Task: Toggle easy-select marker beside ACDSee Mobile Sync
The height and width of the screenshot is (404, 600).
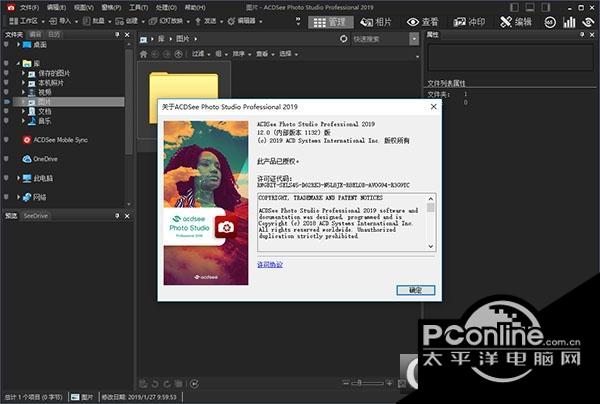Action: [x=6, y=140]
